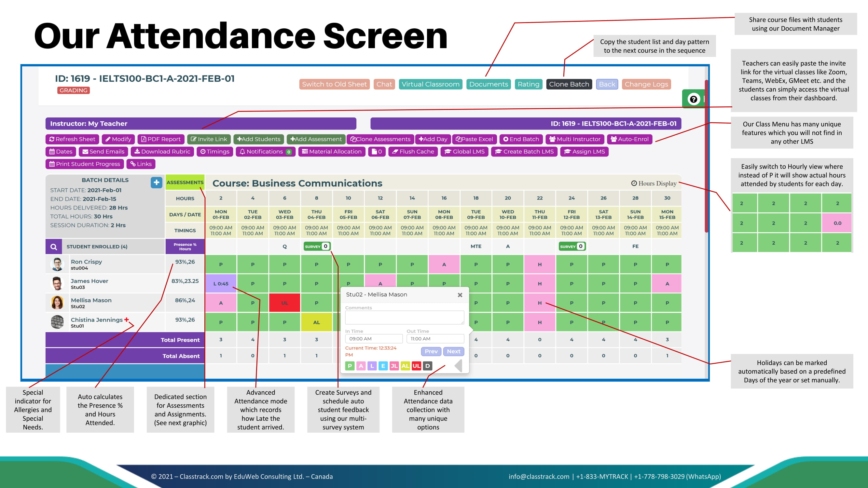Click the Links chain button
The height and width of the screenshot is (488, 868).
coord(141,164)
